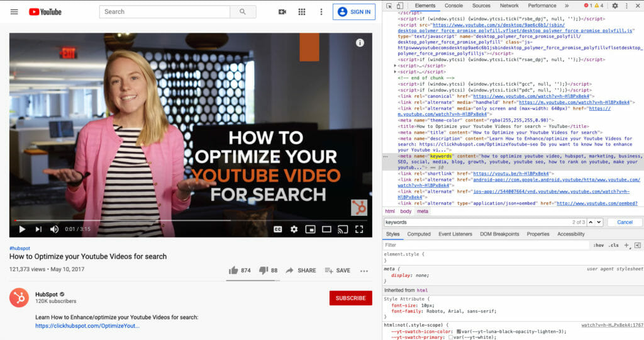Open the Performance tab

pyautogui.click(x=541, y=6)
